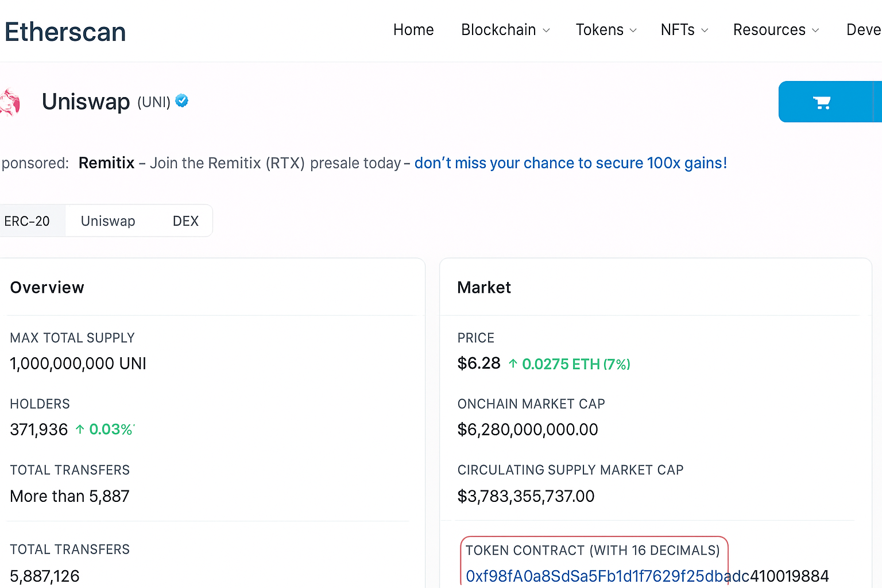Viewport: 882px width, 588px height.
Task: Select the Uniswap tag
Action: point(108,221)
